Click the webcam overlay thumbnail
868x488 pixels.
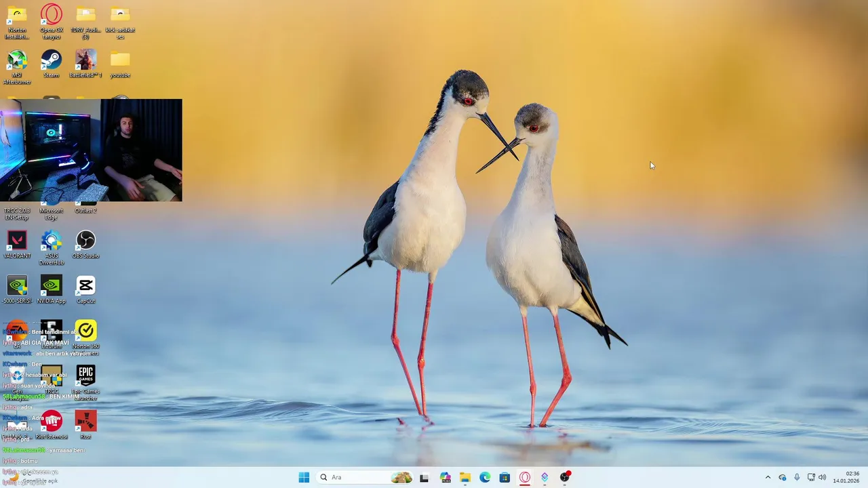pyautogui.click(x=91, y=150)
